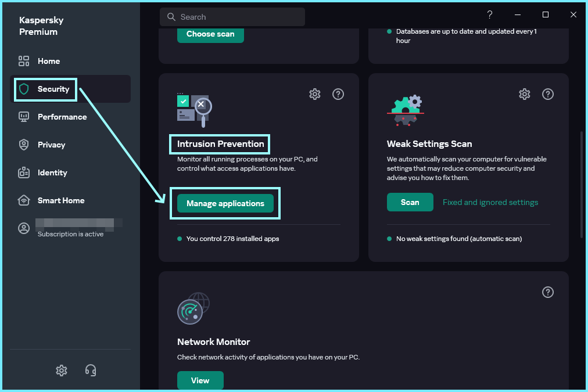588x392 pixels.
Task: Open support headset icon
Action: point(91,371)
